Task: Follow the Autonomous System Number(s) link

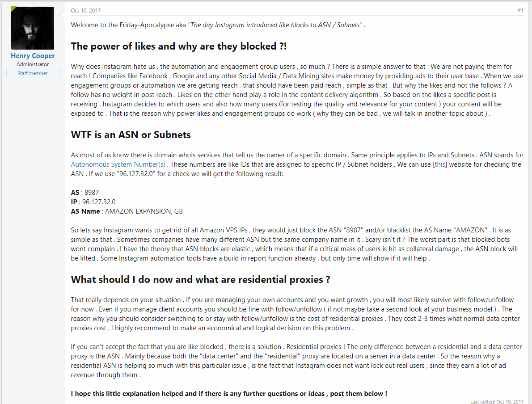Action: pyautogui.click(x=118, y=164)
